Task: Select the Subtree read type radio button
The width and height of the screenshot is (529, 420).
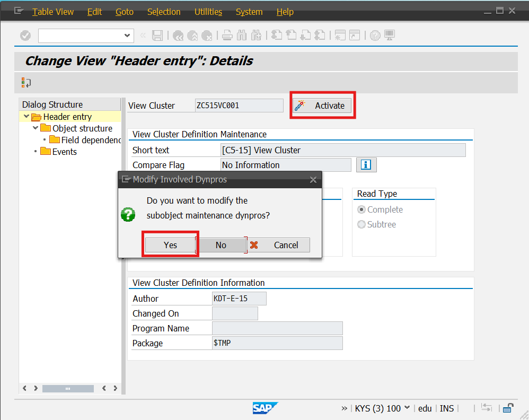Action: tap(362, 224)
